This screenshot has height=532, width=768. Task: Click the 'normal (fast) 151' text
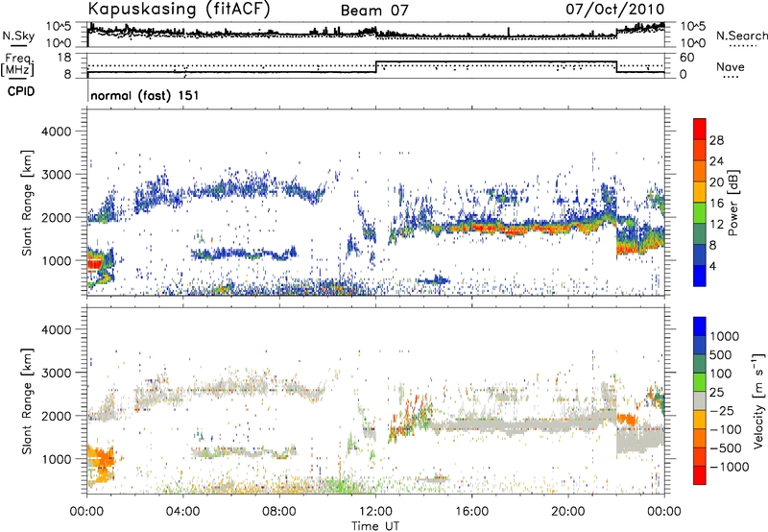[145, 95]
